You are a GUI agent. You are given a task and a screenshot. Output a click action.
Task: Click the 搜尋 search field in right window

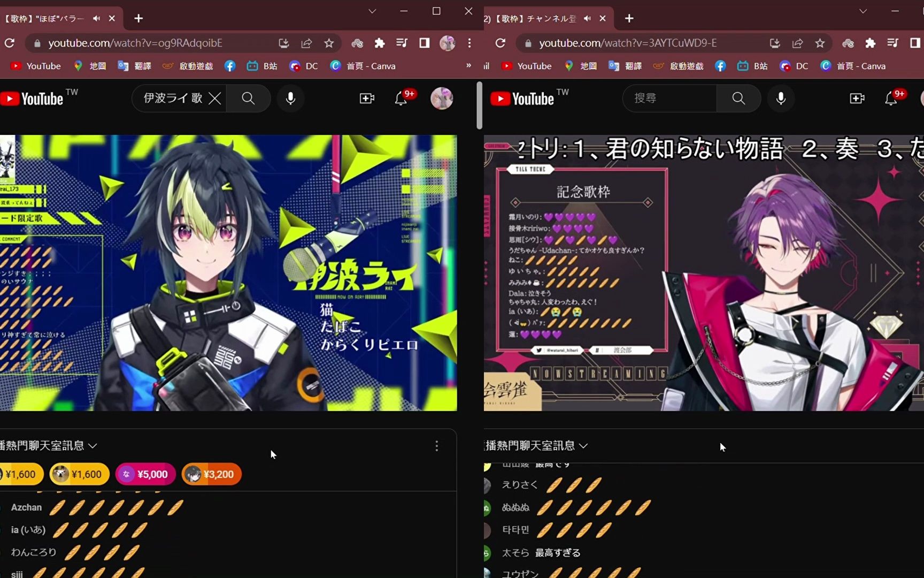click(x=669, y=98)
